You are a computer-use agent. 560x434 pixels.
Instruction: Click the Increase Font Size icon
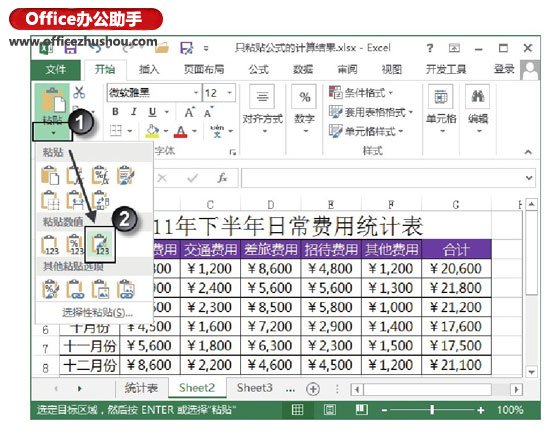(x=190, y=112)
